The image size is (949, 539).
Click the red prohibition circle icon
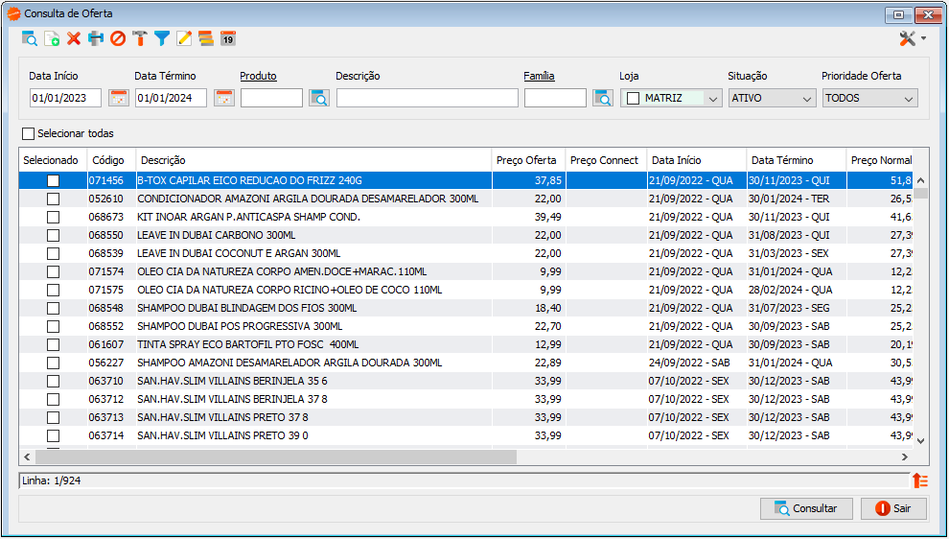tap(118, 39)
